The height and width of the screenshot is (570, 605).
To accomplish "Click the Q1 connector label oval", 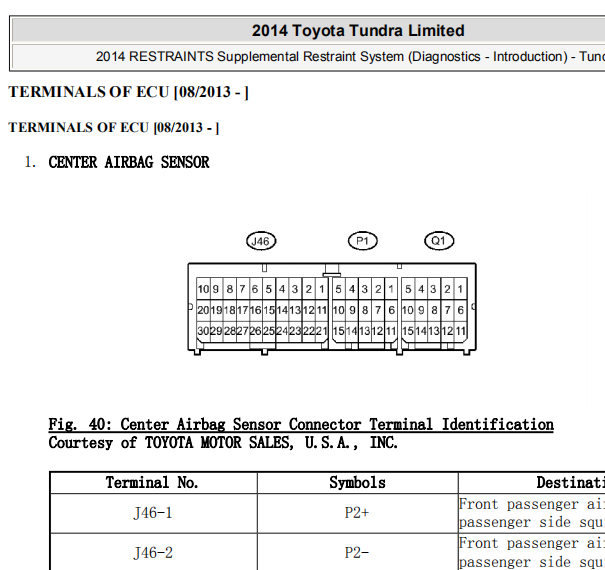I will [439, 241].
